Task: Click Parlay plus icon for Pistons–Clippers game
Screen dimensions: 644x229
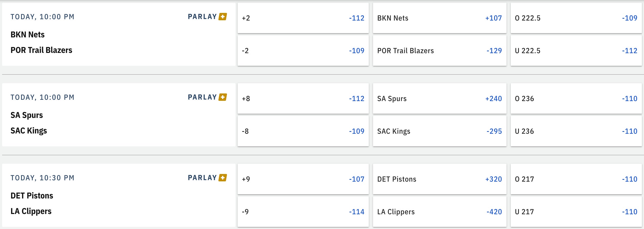Action: (222, 178)
